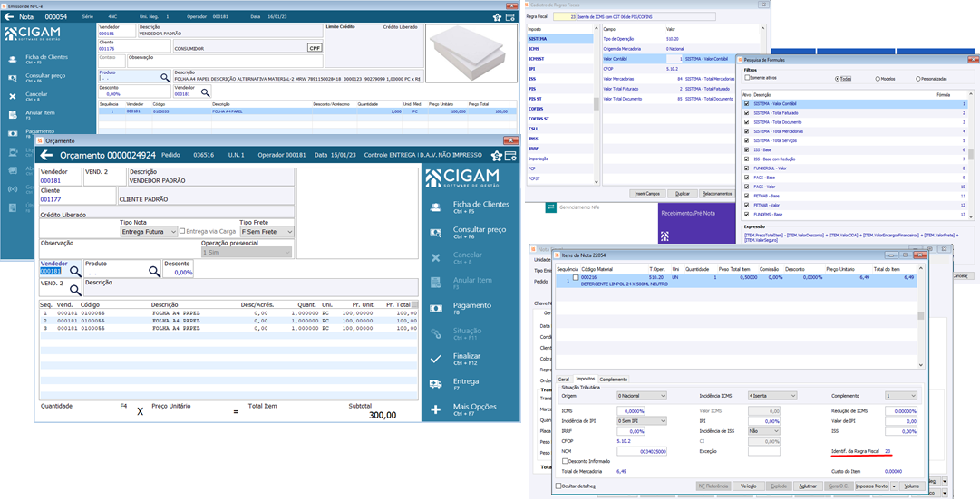The width and height of the screenshot is (980, 500).
Task: Uncheck Ativo for ISS - Base
Action: [746, 149]
